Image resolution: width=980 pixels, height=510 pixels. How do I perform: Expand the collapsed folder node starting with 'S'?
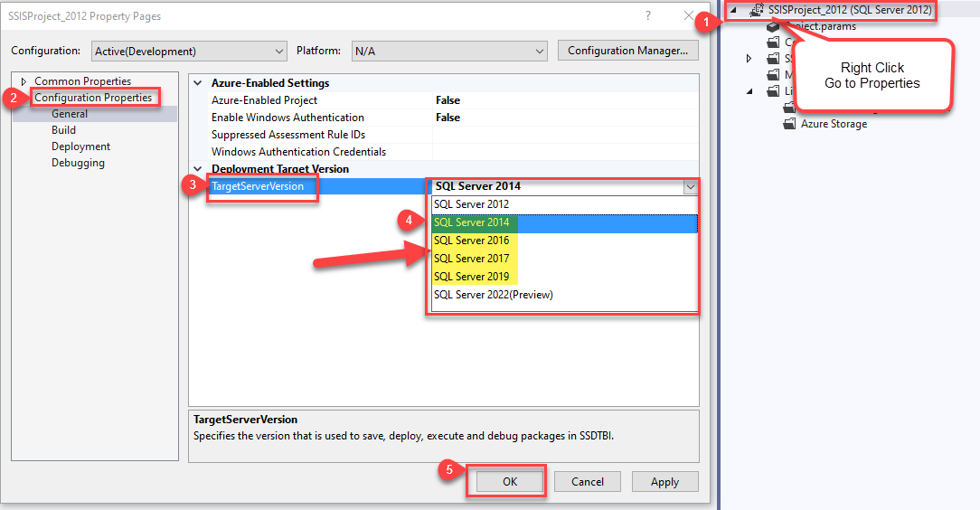point(749,59)
